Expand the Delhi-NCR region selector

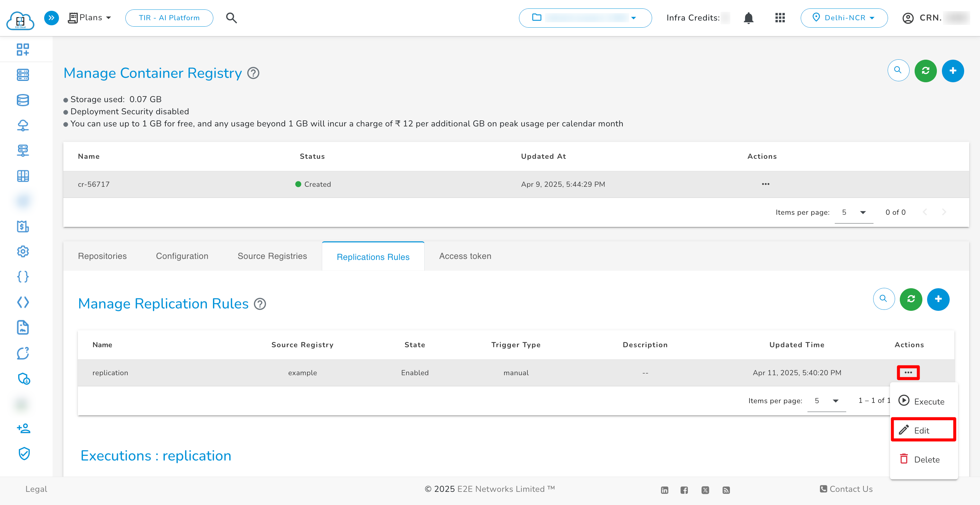(844, 18)
